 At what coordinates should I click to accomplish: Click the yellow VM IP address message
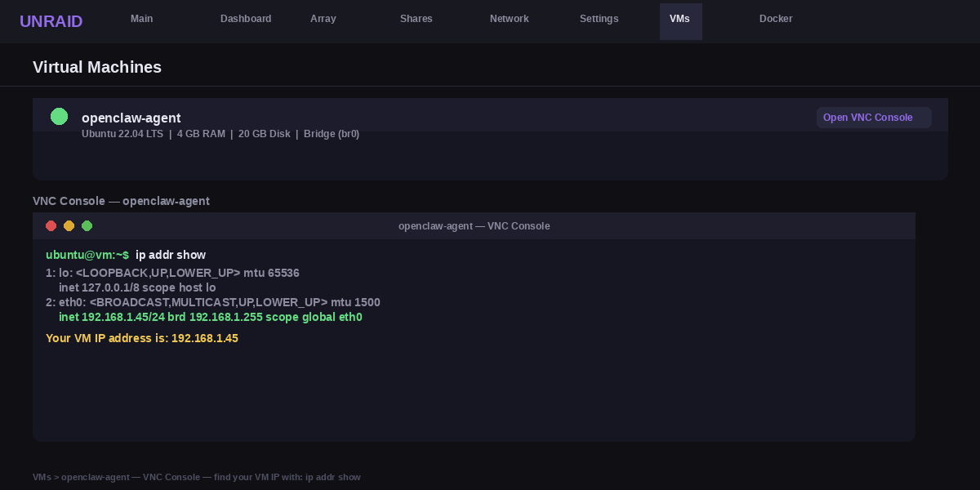point(142,338)
